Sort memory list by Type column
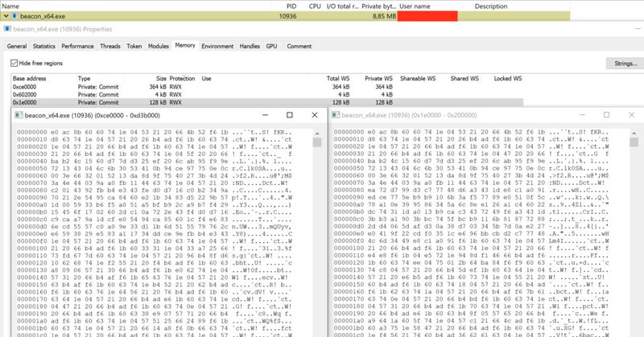 85,78
